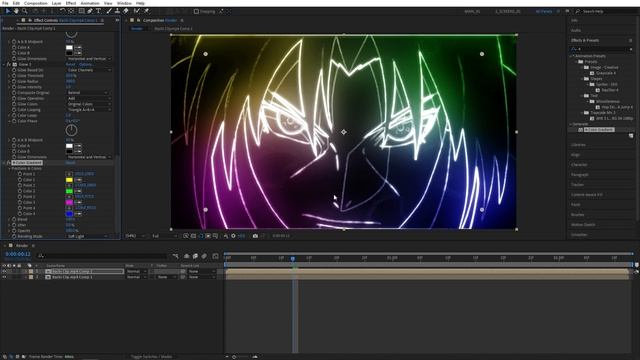Screen dimensions: 640x360
Task: Open the Tracker panel header
Action: [x=578, y=184]
